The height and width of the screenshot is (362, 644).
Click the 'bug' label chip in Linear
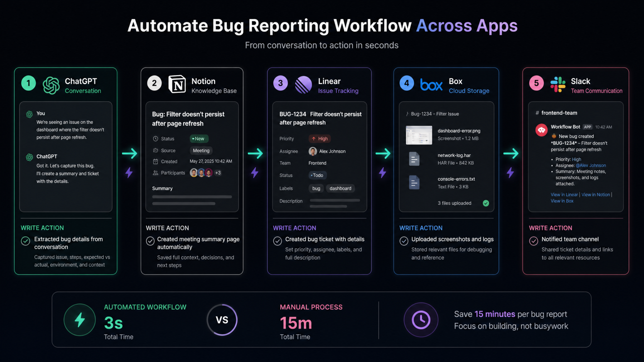pyautogui.click(x=316, y=189)
